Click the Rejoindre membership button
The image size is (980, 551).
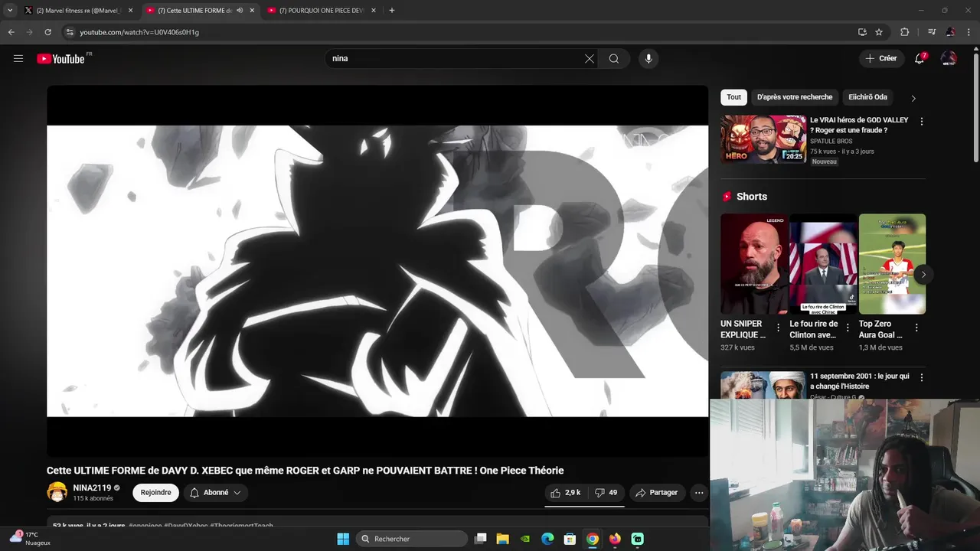pos(155,493)
